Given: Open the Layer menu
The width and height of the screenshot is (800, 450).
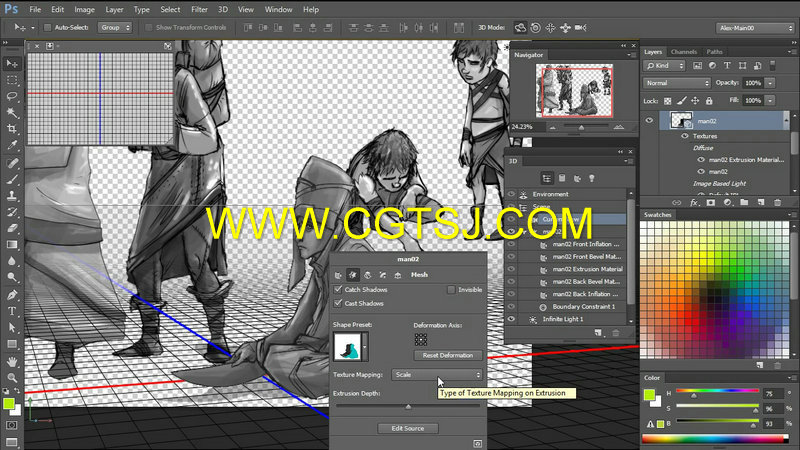Looking at the screenshot, I should pyautogui.click(x=114, y=9).
